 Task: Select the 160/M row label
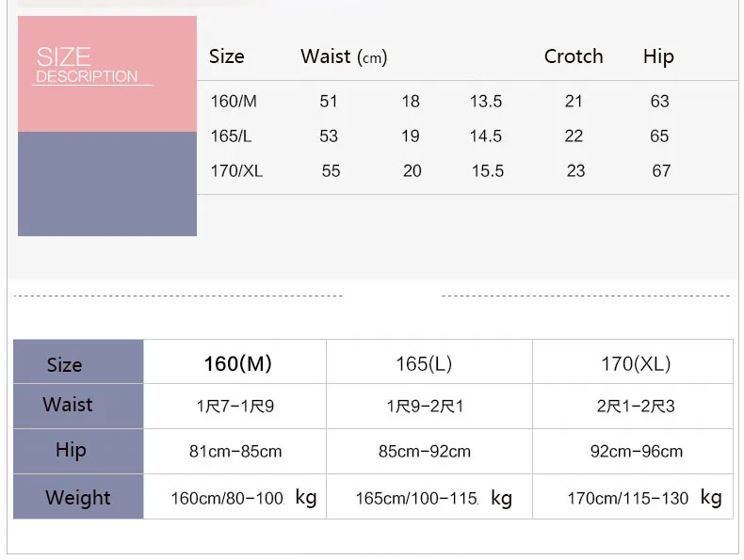click(234, 102)
